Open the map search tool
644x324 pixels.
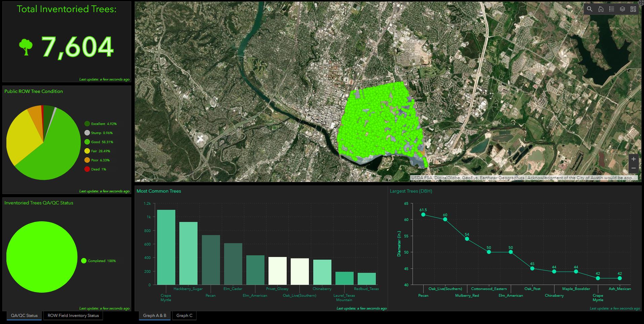coord(589,9)
